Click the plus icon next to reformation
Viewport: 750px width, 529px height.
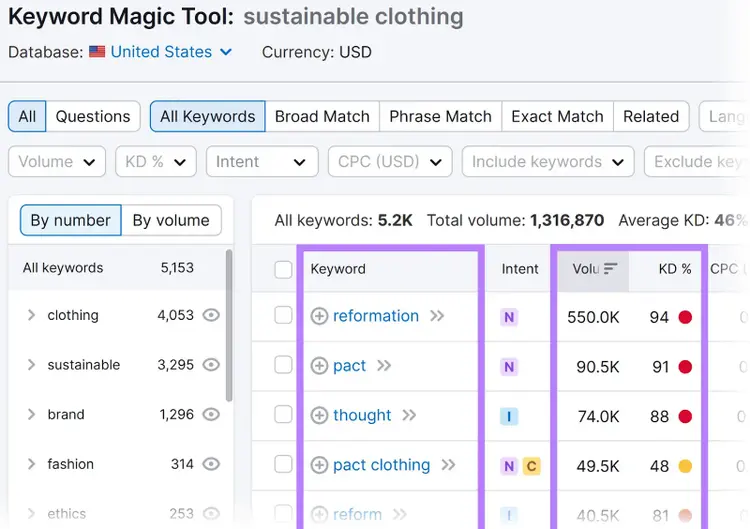pyautogui.click(x=319, y=316)
